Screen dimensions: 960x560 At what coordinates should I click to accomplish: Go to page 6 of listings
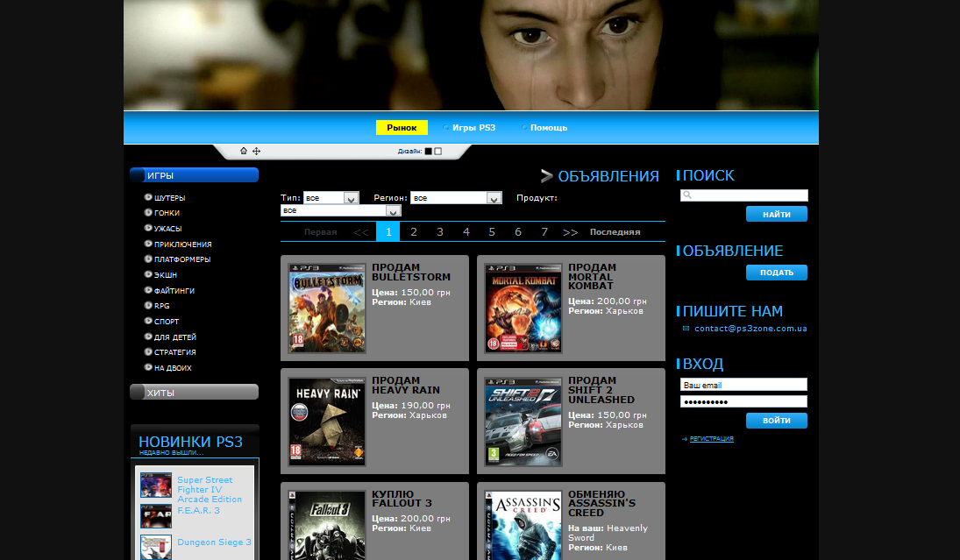coord(518,232)
